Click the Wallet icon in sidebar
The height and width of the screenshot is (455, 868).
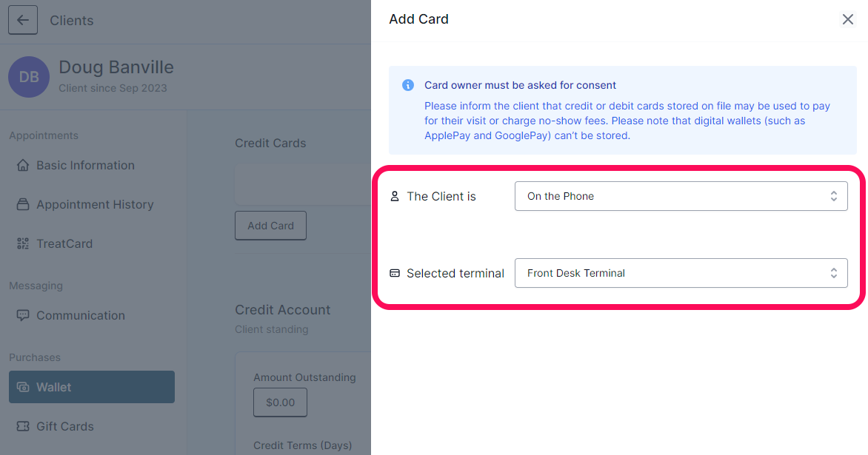(23, 387)
